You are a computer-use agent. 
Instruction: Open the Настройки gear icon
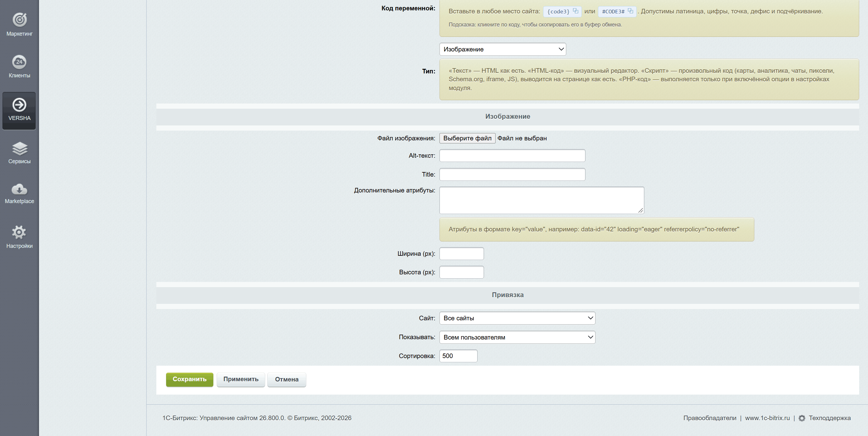point(19,232)
